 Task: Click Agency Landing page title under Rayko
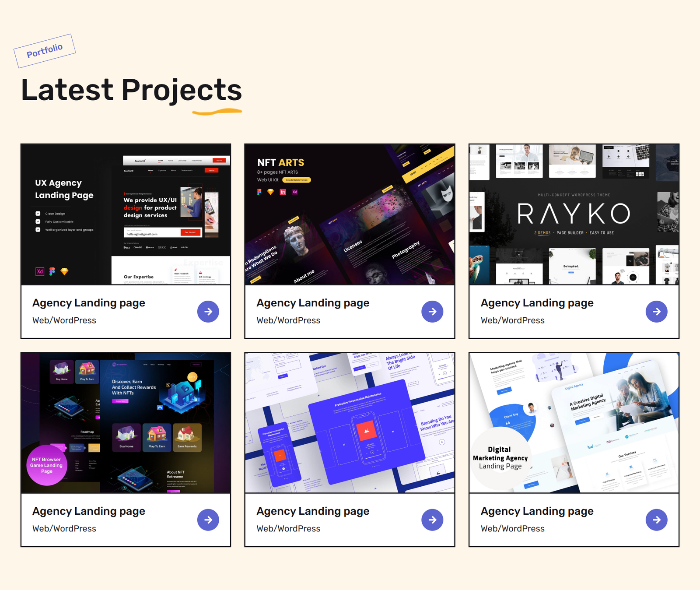tap(537, 303)
